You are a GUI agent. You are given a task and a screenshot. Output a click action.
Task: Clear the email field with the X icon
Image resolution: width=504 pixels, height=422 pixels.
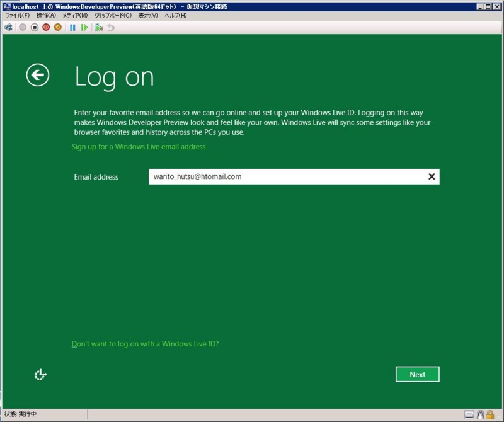click(432, 176)
